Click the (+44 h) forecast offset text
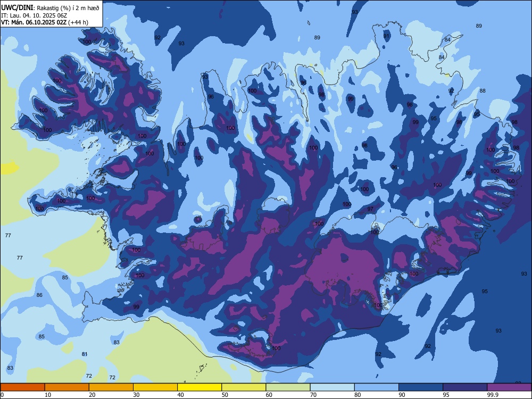Viewport: 532px width, 399px height. tap(78, 22)
